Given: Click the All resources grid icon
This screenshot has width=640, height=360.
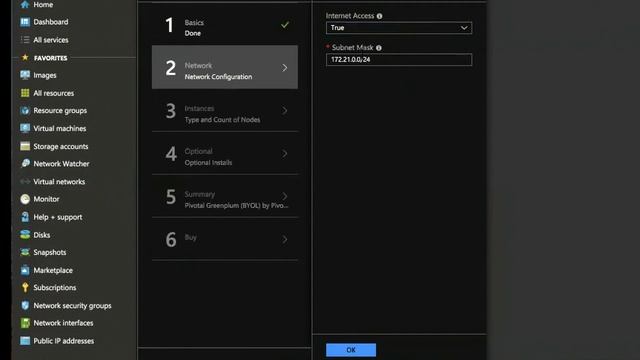Looking at the screenshot, I should tap(25, 93).
